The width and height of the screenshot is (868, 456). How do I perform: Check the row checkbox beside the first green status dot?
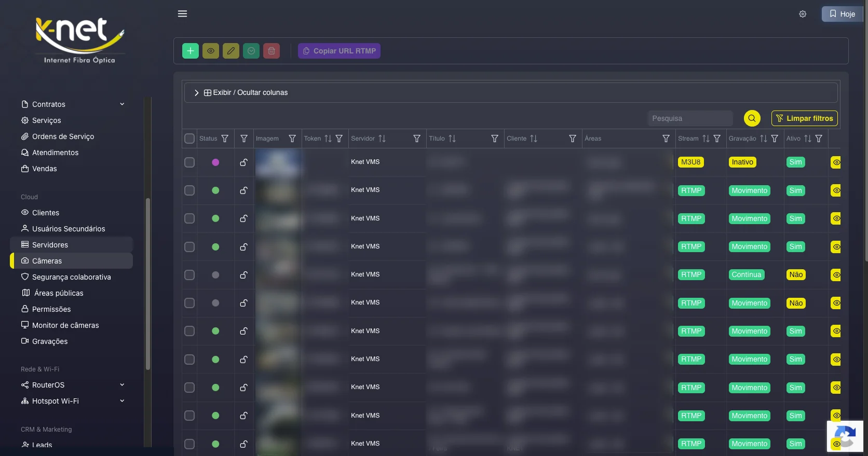point(189,190)
